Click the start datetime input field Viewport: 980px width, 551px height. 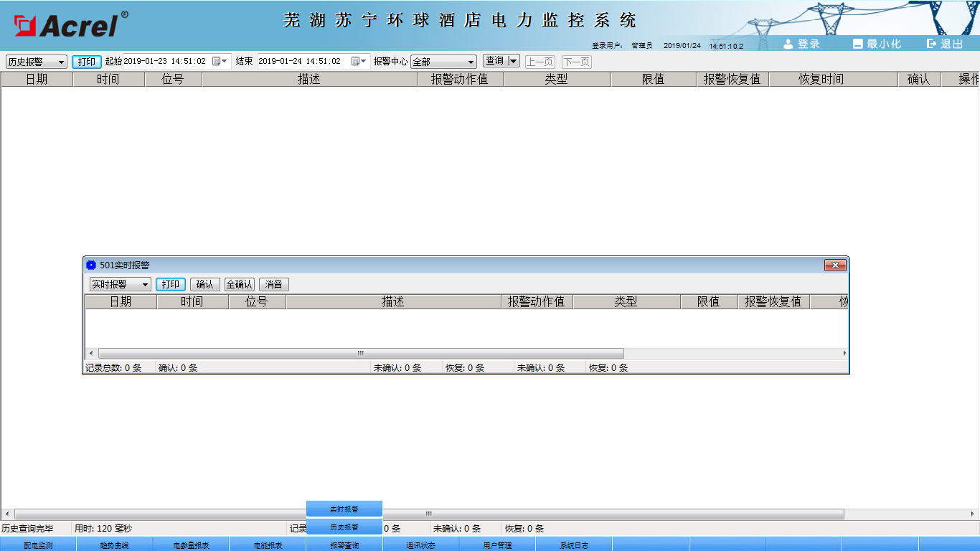coord(165,62)
